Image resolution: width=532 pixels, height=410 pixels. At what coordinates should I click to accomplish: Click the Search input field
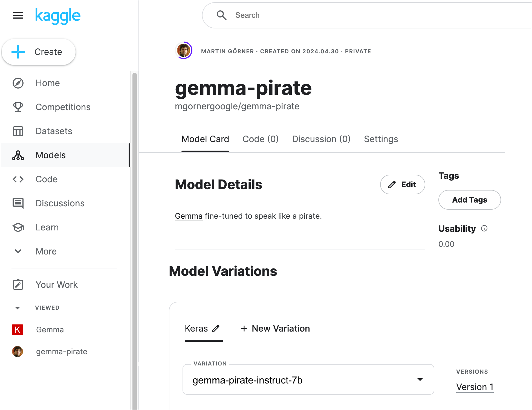pos(367,15)
